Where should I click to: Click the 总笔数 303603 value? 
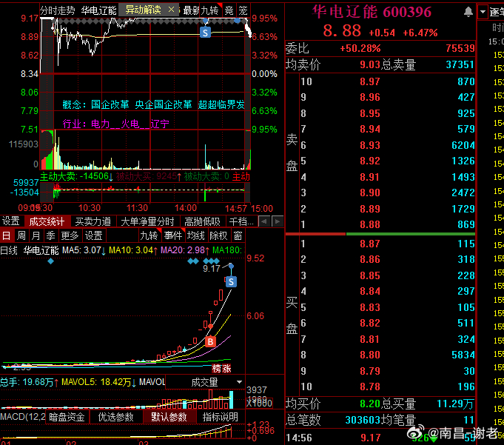coord(363,420)
